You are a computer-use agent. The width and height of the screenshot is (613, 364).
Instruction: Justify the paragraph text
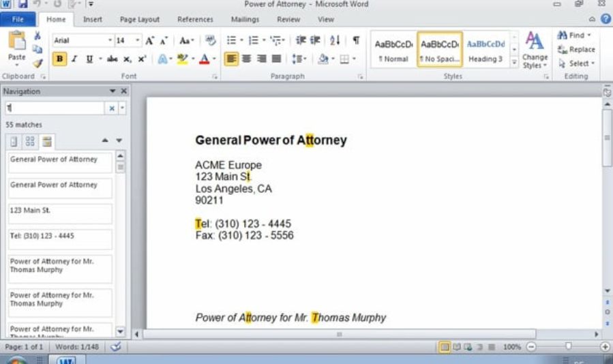pyautogui.click(x=276, y=59)
